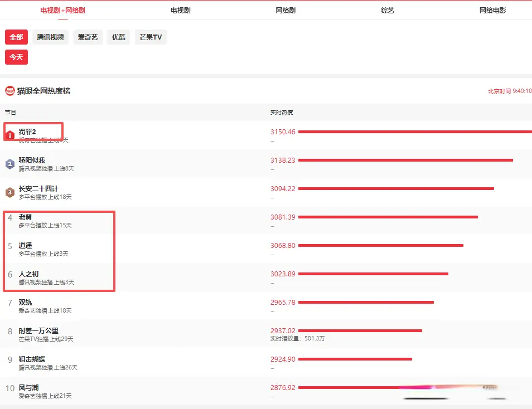Open the show 骄阳似我
Viewport: 532px width, 409px height.
click(x=32, y=160)
